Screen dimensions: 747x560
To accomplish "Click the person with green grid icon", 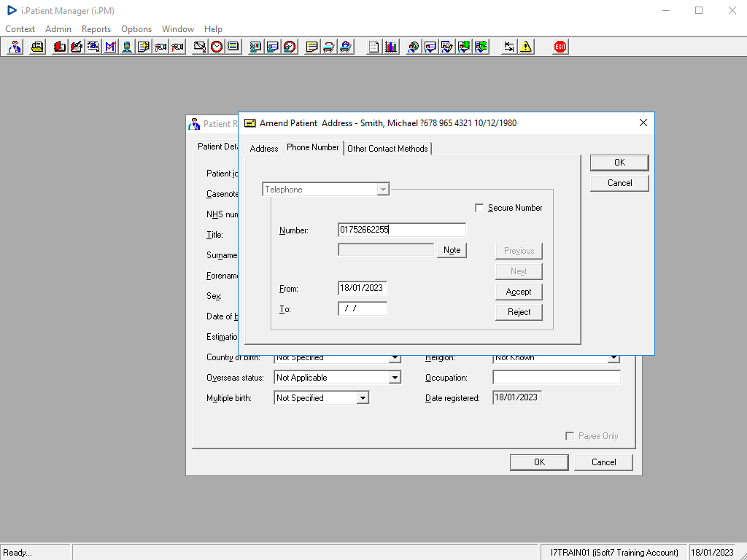I will [x=464, y=47].
